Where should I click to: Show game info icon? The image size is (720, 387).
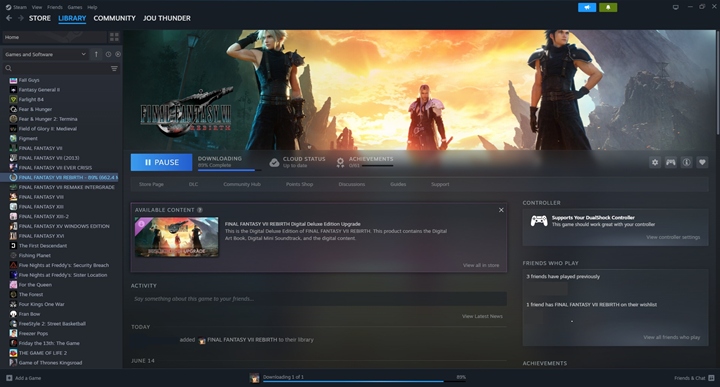tap(686, 163)
